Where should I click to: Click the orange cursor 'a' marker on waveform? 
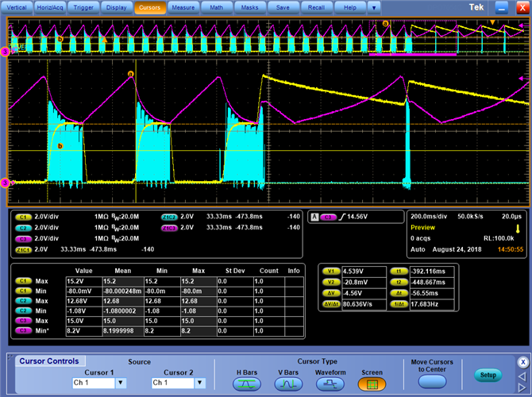(x=131, y=74)
